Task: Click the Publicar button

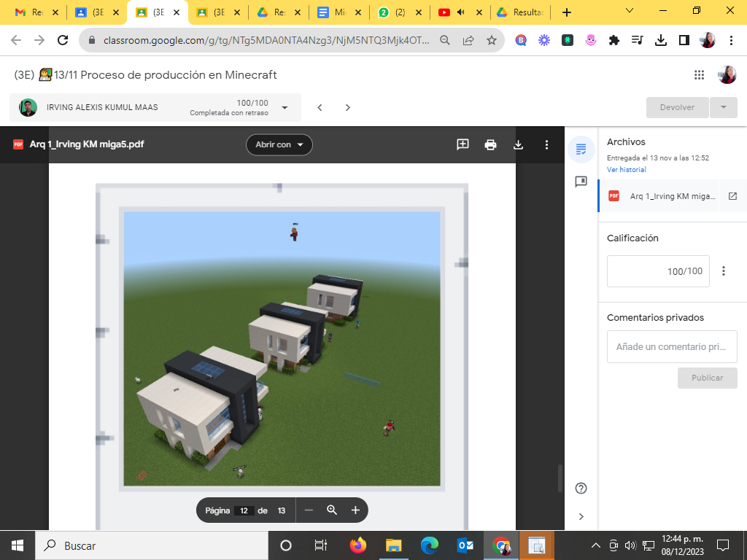Action: click(708, 378)
